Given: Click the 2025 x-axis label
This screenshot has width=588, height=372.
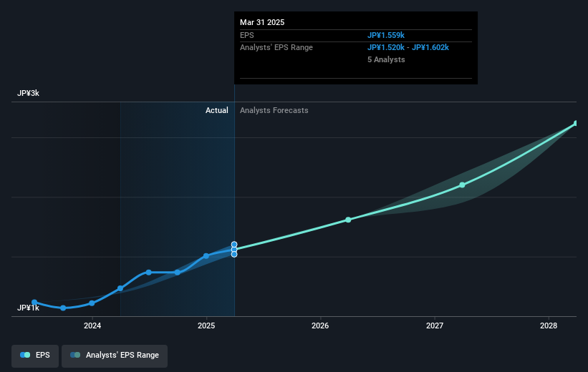Looking at the screenshot, I should (x=206, y=325).
